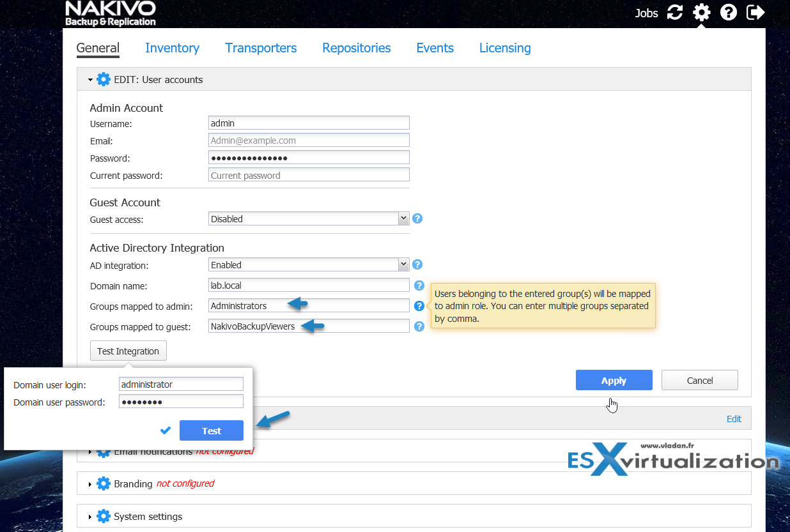Click the Email notifications gear icon
This screenshot has height=532, width=790.
tap(104, 452)
